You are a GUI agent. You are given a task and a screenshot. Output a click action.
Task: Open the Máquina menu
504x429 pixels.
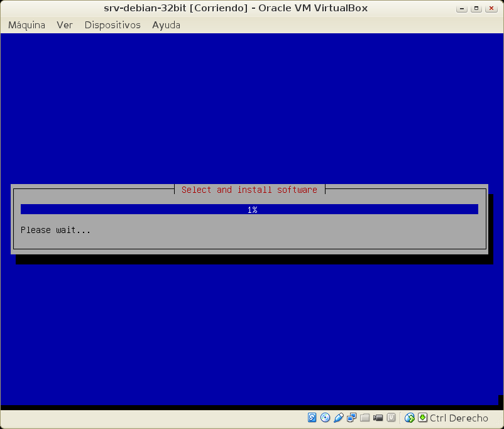pos(26,25)
